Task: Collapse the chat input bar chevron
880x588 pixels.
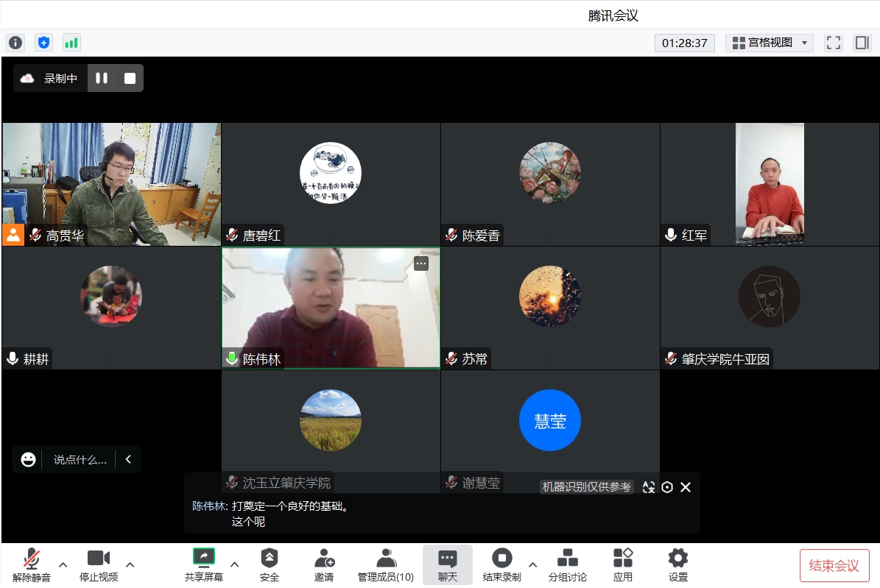Action: pyautogui.click(x=128, y=459)
